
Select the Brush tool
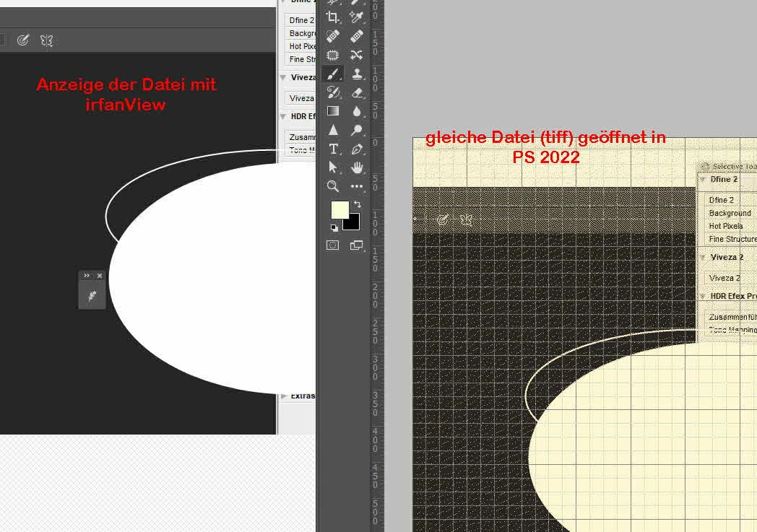pyautogui.click(x=333, y=74)
